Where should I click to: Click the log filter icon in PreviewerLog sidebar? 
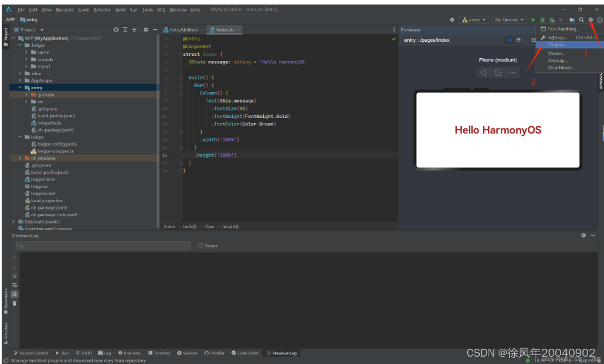[14, 276]
